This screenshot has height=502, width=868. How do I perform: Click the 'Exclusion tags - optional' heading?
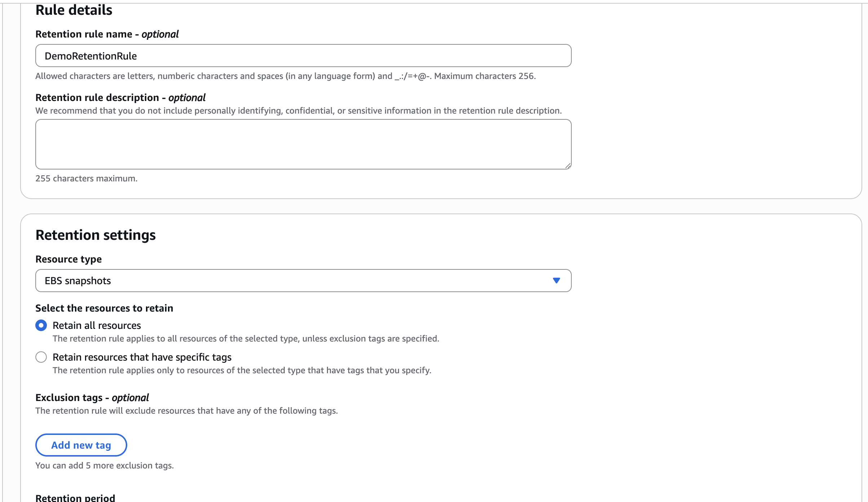[x=92, y=397]
